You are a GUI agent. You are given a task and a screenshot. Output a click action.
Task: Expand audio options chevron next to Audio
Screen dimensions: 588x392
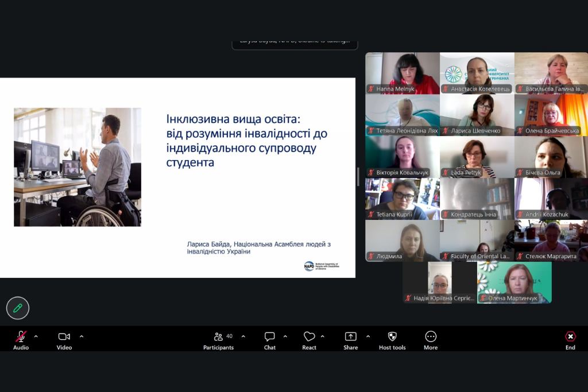tap(36, 336)
